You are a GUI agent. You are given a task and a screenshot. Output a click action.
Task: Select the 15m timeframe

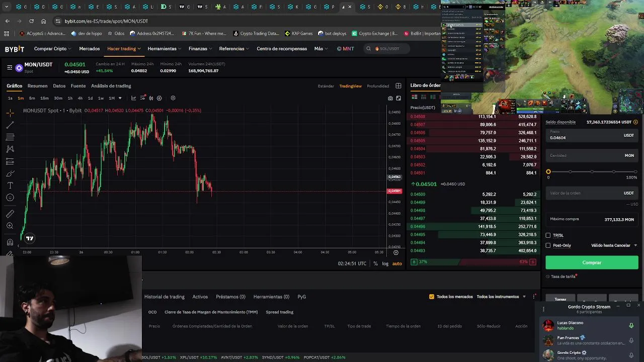pos(44,98)
